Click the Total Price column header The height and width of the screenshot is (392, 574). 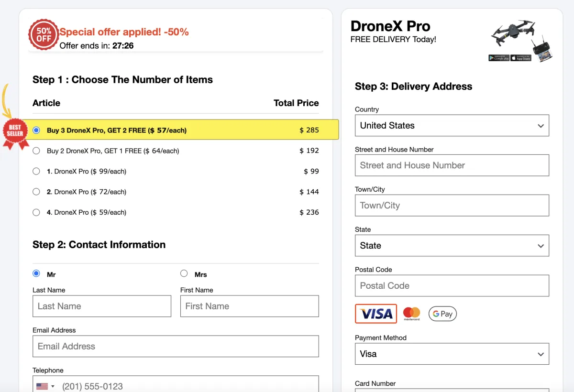[x=296, y=103]
